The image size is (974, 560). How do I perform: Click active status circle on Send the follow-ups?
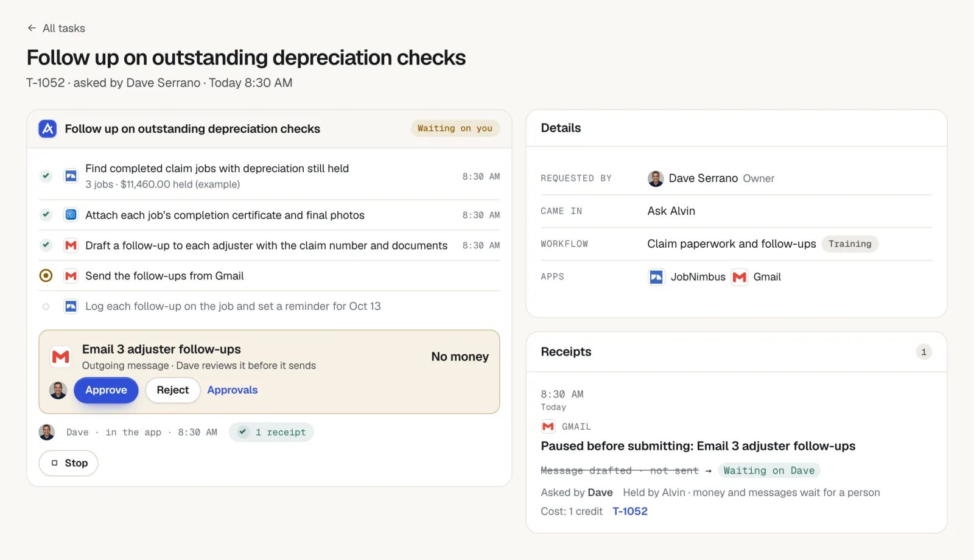click(46, 276)
